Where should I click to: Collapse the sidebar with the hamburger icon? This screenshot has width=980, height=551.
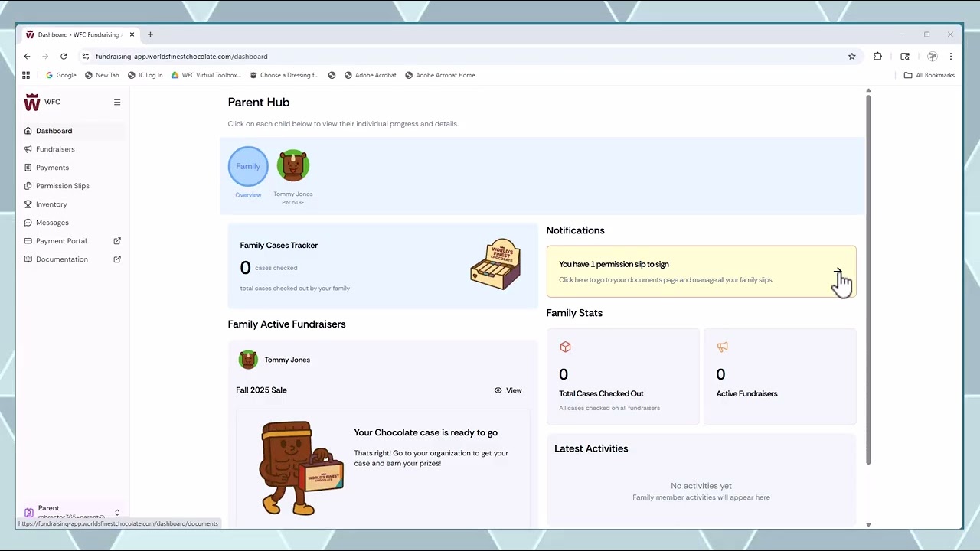(x=117, y=102)
